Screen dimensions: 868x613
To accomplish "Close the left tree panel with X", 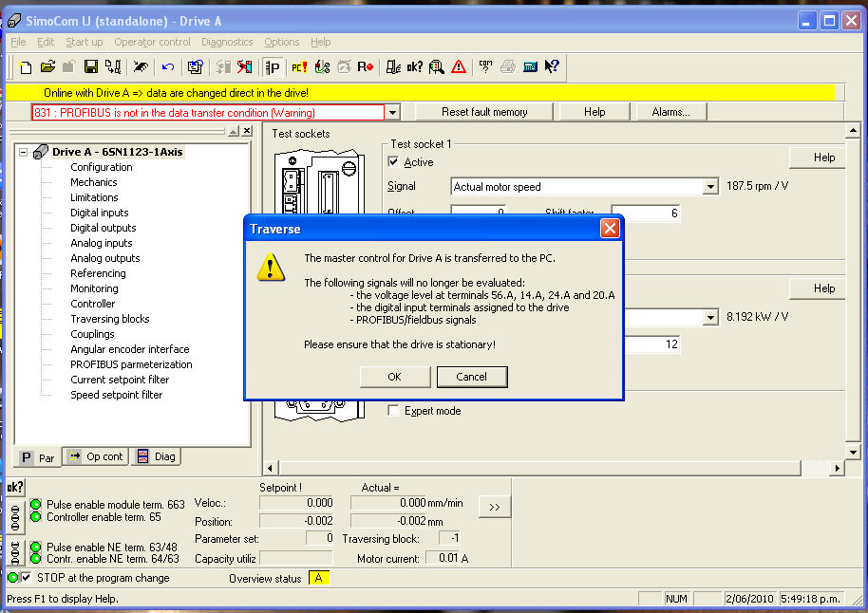I will 247,131.
